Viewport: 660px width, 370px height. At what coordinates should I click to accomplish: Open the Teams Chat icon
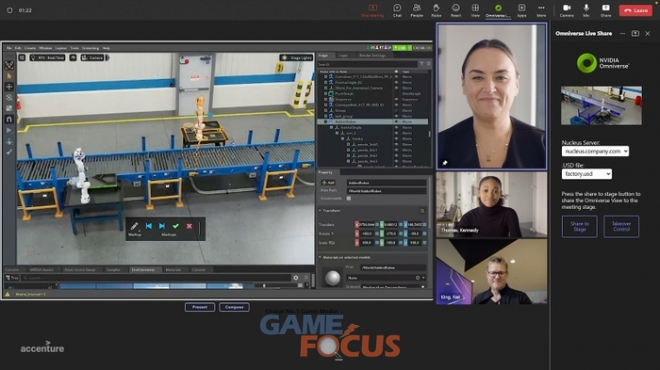pyautogui.click(x=397, y=10)
